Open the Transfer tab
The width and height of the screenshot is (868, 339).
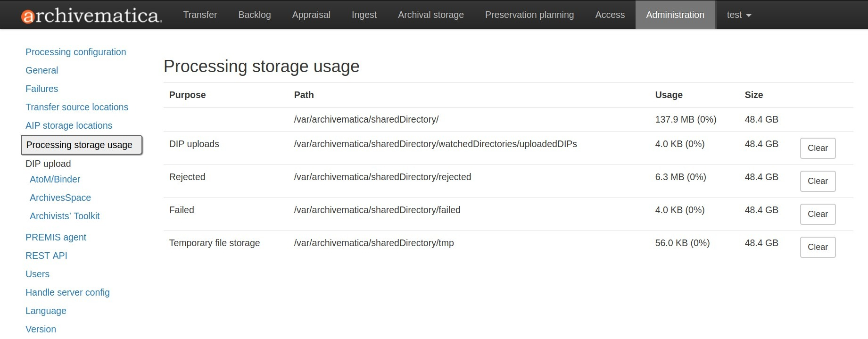200,15
